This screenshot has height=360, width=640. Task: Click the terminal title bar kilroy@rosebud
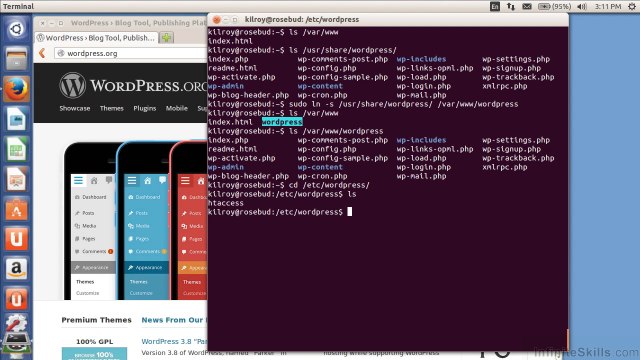302,20
